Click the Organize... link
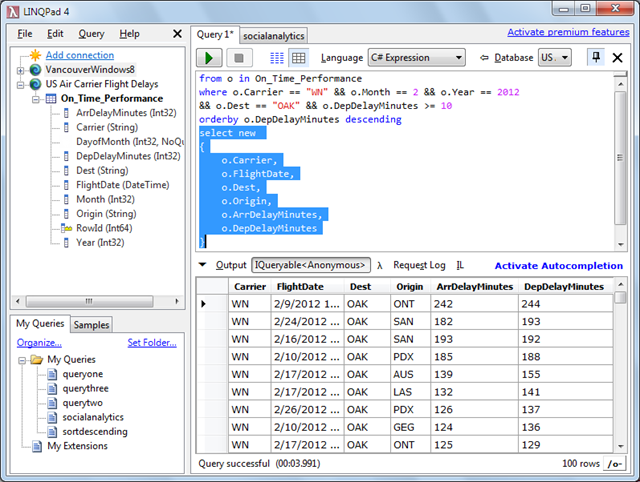Image resolution: width=640 pixels, height=482 pixels. pyautogui.click(x=39, y=343)
